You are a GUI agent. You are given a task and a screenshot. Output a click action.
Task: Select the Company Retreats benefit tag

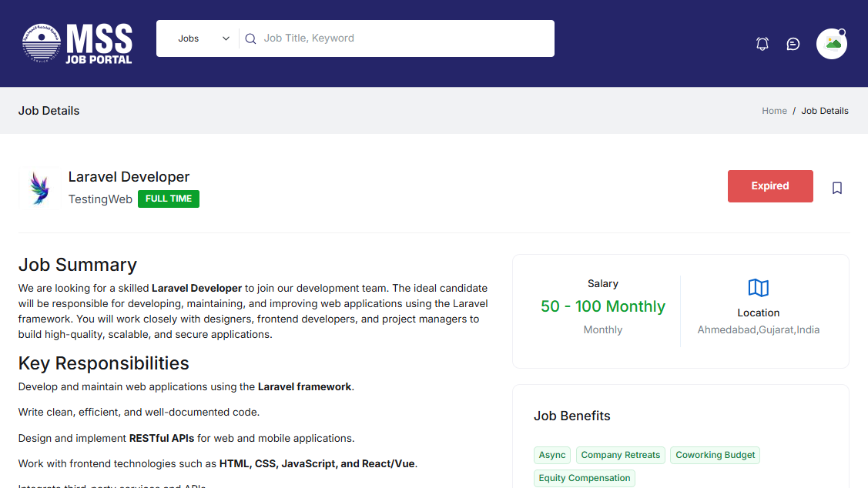click(x=620, y=455)
